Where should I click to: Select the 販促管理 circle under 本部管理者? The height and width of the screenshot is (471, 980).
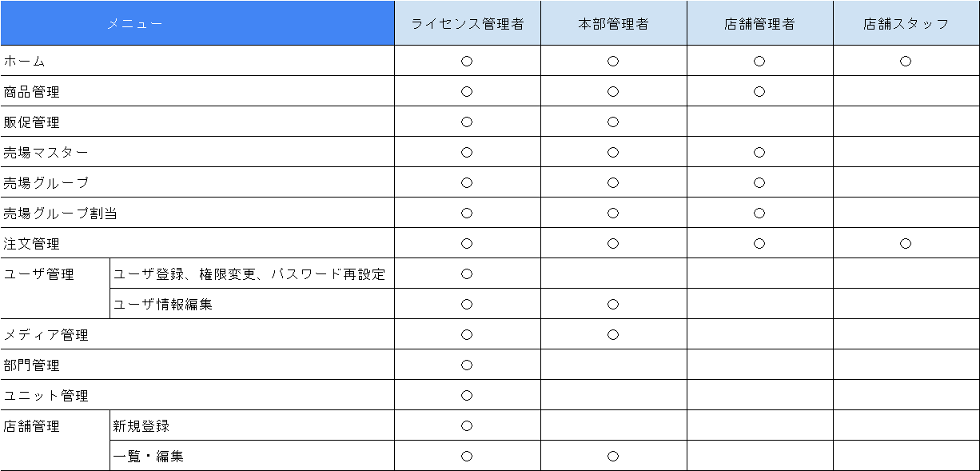pyautogui.click(x=613, y=122)
